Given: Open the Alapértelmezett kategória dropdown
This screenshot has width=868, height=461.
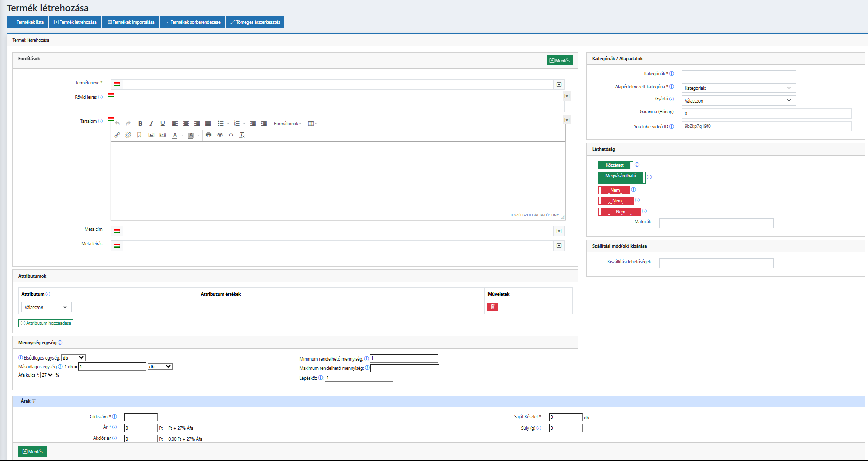Looking at the screenshot, I should pyautogui.click(x=738, y=88).
